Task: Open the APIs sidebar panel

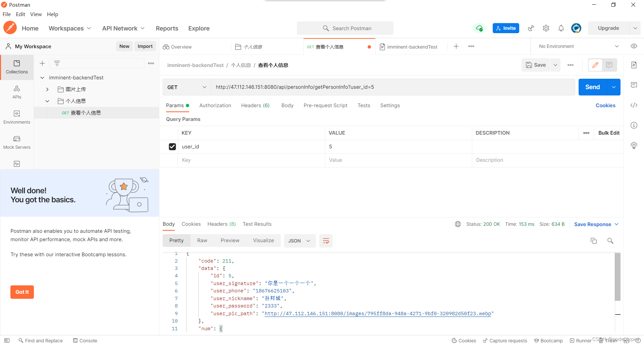Action: pyautogui.click(x=17, y=92)
